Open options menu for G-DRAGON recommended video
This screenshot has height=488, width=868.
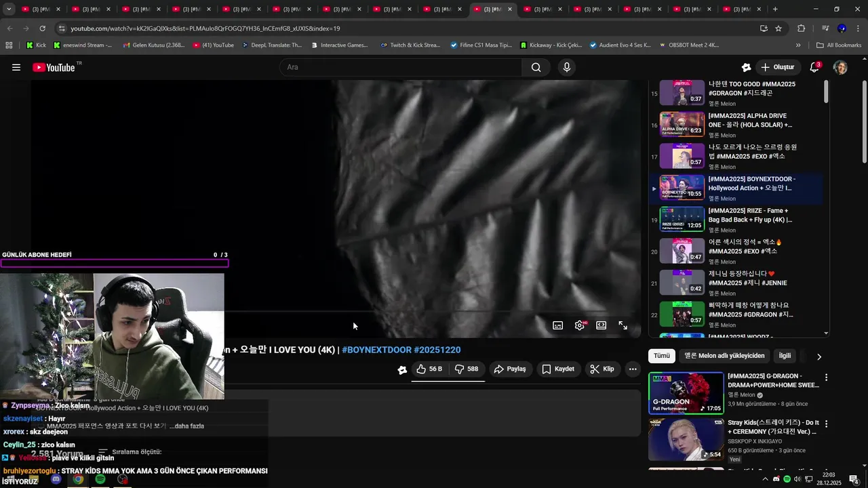[826, 378]
